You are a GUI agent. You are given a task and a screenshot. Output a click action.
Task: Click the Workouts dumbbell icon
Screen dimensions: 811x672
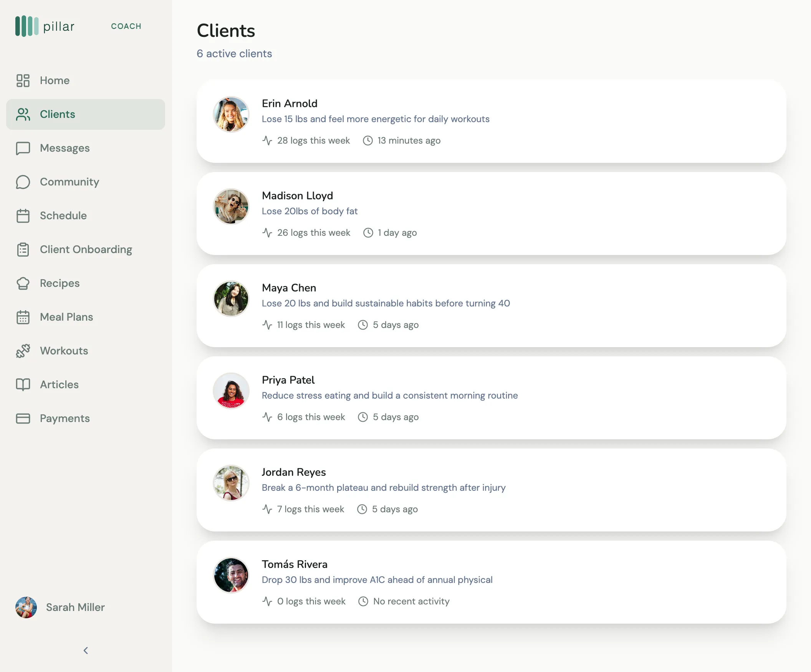23,351
